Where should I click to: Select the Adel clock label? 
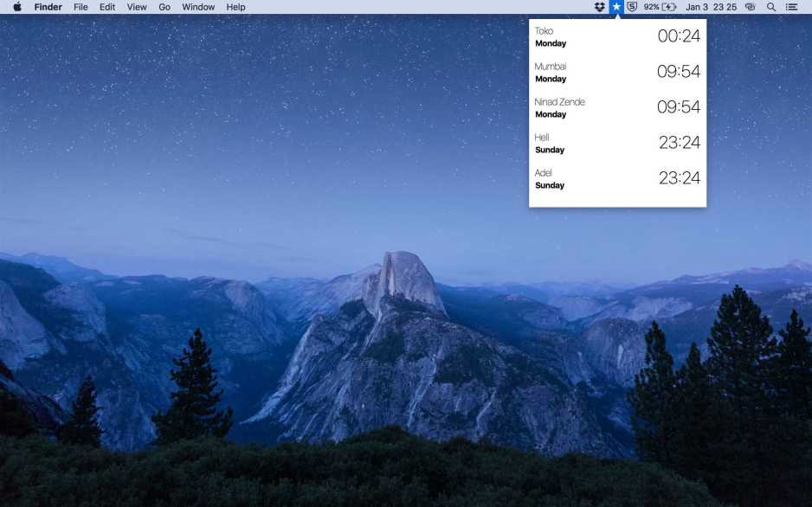pos(544,173)
